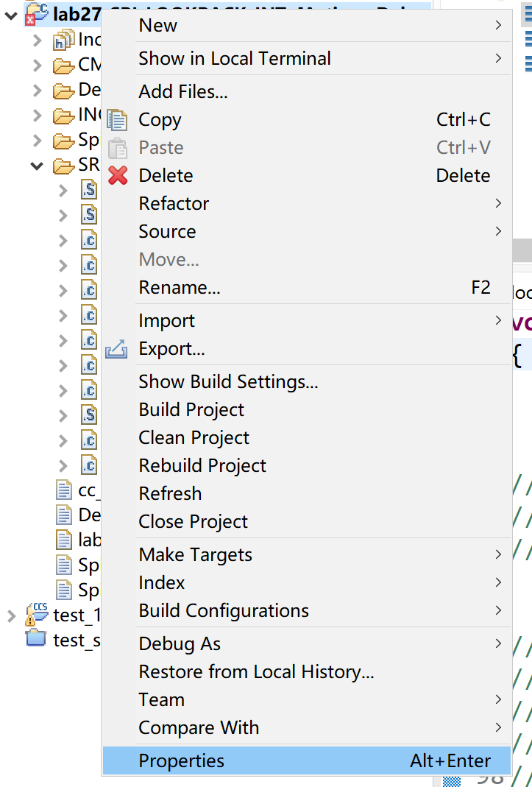
Task: Click the Copy icon in context menu
Action: (x=118, y=120)
